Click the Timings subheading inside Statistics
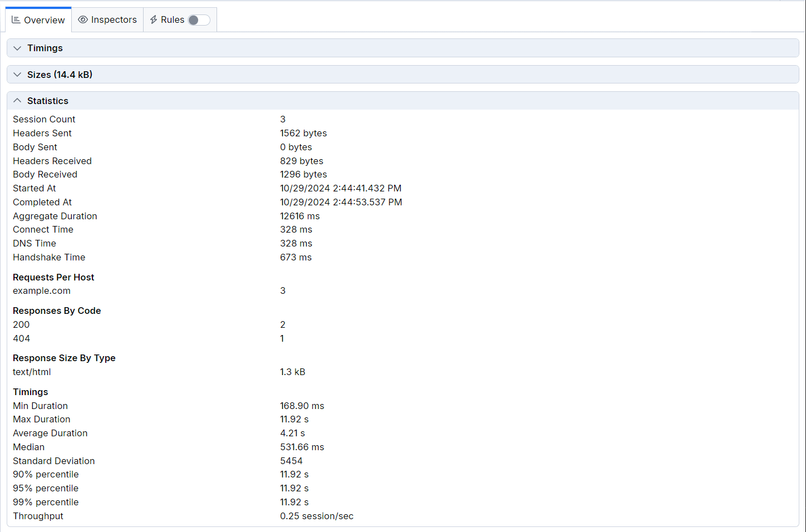Viewport: 806px width, 532px height. (x=31, y=392)
